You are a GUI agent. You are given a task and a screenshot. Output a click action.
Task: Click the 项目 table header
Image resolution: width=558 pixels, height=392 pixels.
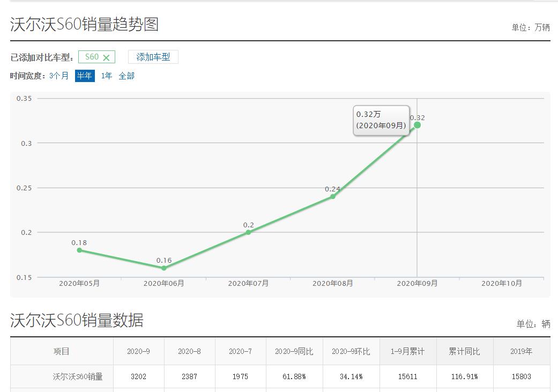coord(62,351)
